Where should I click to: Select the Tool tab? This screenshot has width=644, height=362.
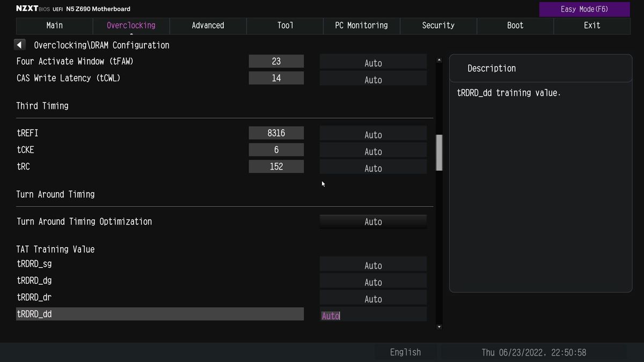tap(285, 25)
